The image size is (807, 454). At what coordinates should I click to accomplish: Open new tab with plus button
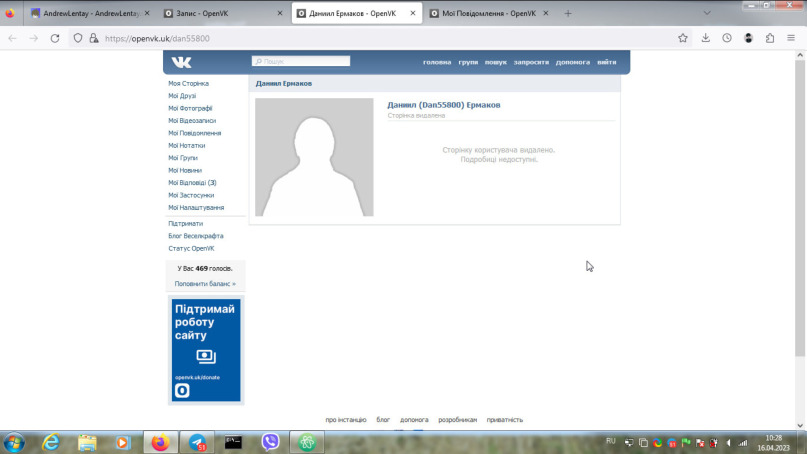tap(568, 14)
